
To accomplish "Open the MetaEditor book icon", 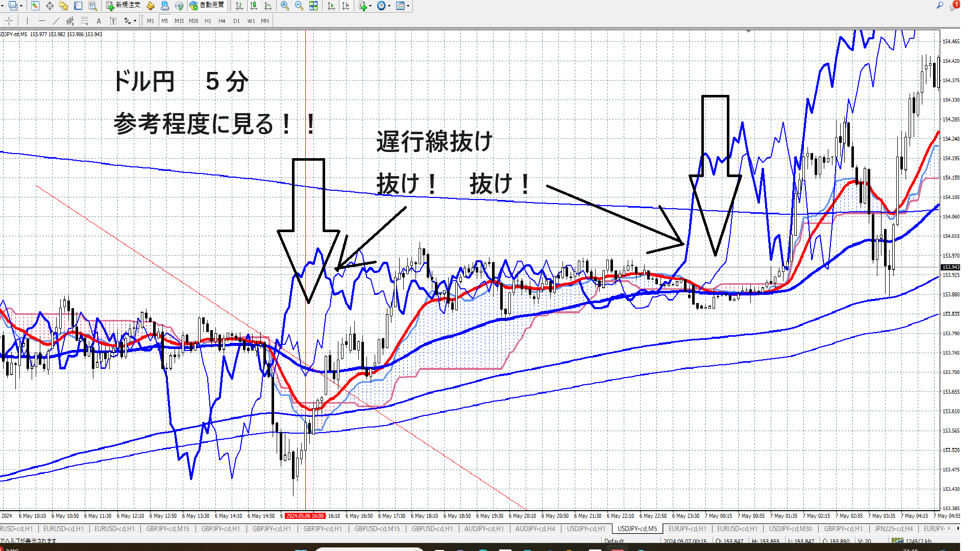I will pyautogui.click(x=150, y=6).
